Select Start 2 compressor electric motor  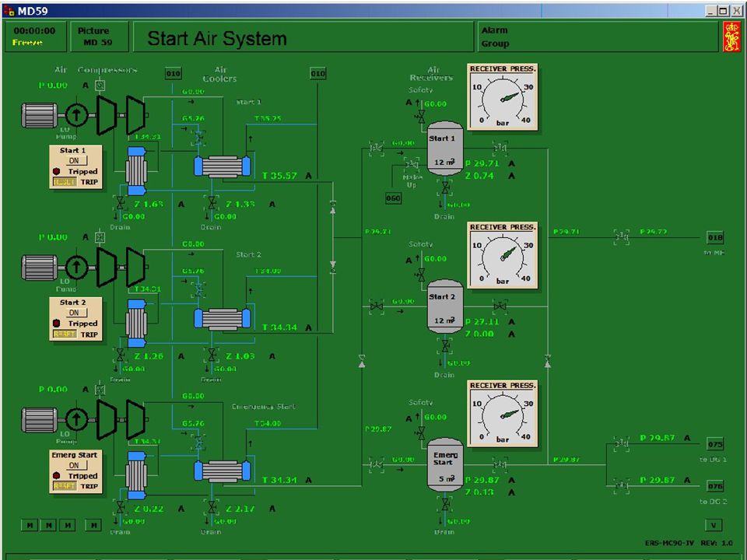(40, 267)
